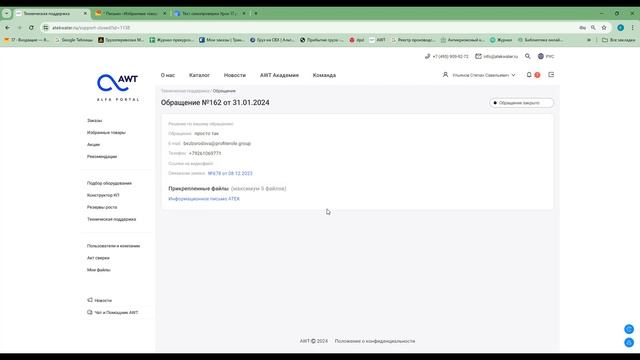Screen dimensions: 640x360
Task: Open the О нас menu item
Action: point(168,75)
